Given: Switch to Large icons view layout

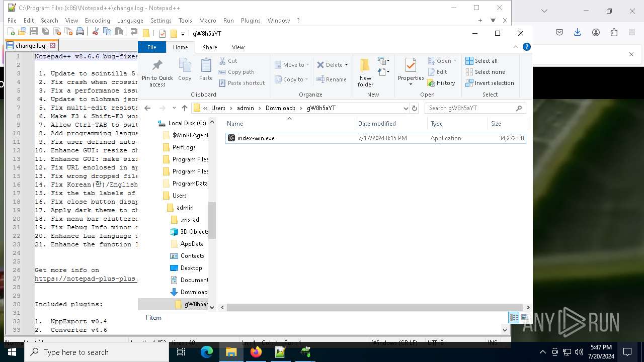Looking at the screenshot, I should 524,318.
